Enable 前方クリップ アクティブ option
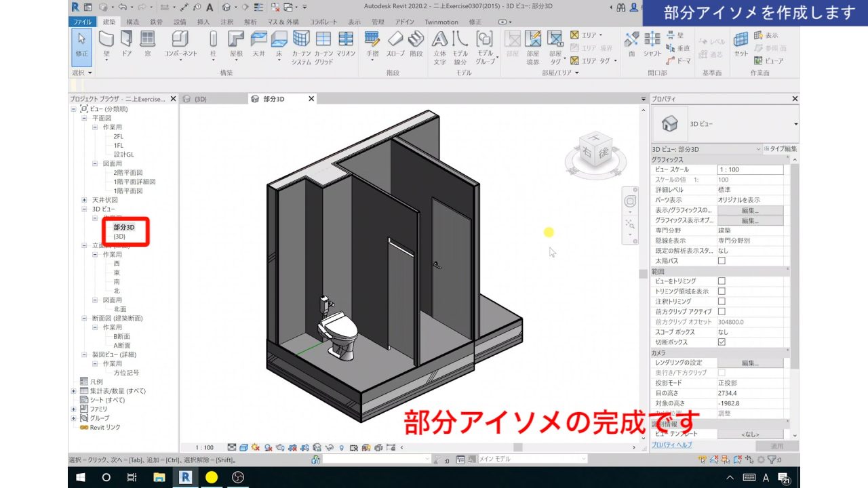The height and width of the screenshot is (488, 868). coord(722,311)
